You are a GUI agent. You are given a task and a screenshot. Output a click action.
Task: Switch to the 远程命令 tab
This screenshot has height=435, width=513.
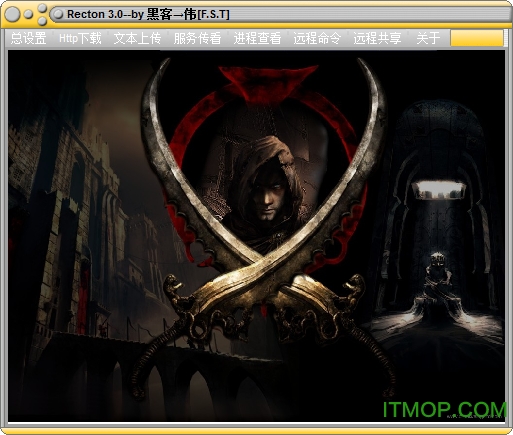click(x=317, y=38)
